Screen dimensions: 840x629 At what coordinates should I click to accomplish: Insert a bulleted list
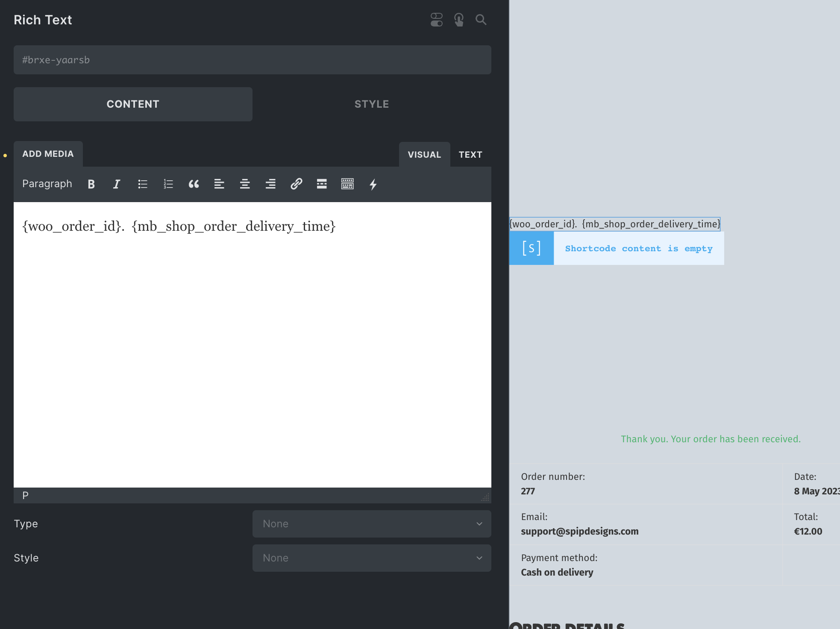pos(143,184)
